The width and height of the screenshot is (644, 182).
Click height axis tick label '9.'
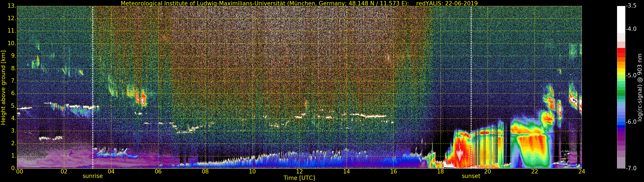pos(13,56)
